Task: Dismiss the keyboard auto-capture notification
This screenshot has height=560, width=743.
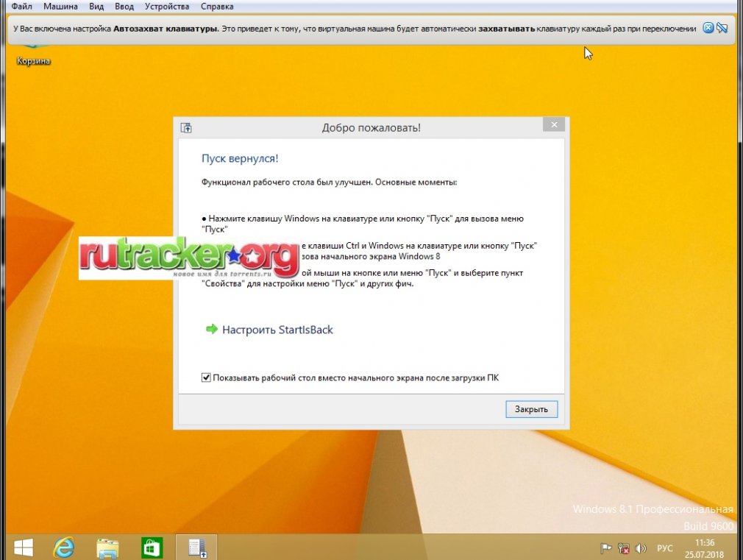Action: tap(708, 28)
